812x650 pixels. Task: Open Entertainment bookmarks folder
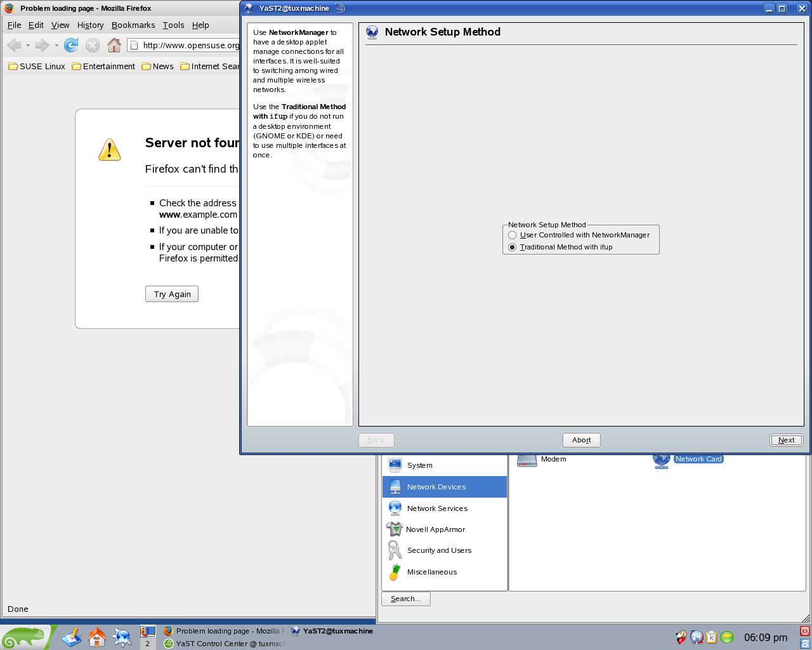click(x=103, y=66)
